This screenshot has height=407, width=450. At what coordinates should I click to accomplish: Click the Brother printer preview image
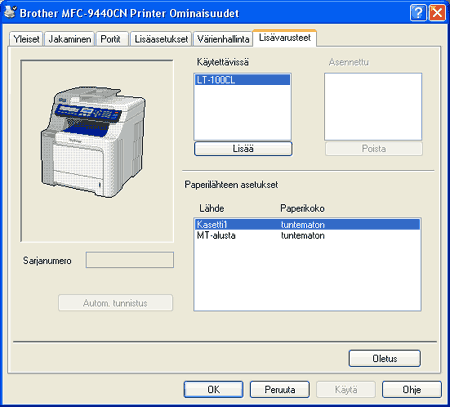[x=94, y=141]
